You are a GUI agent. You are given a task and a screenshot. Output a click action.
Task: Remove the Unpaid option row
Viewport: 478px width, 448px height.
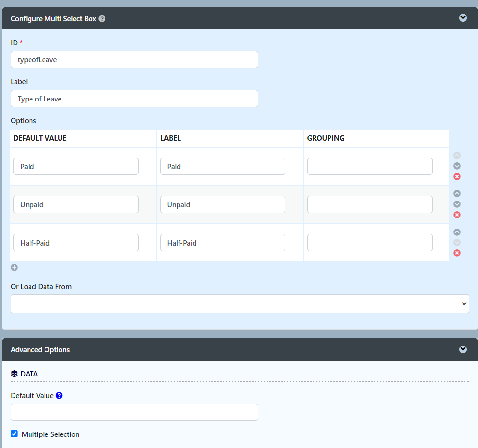457,215
